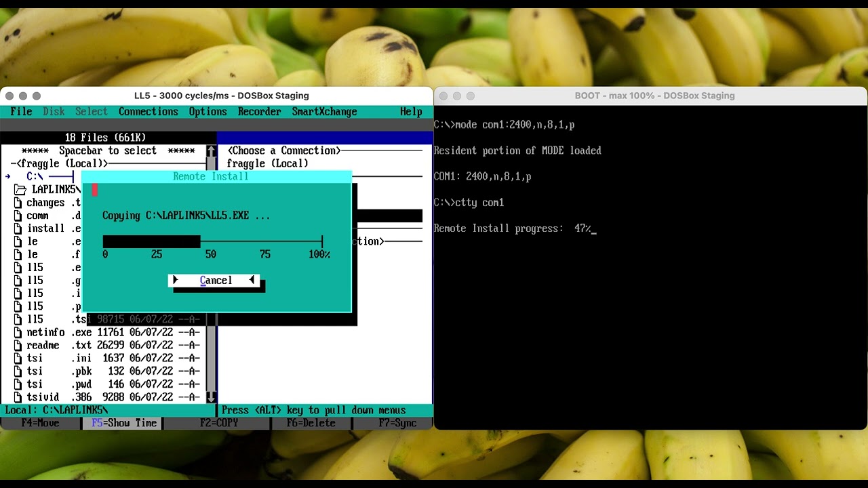
Task: Click the "ctty com1" command line
Action: [x=469, y=203]
